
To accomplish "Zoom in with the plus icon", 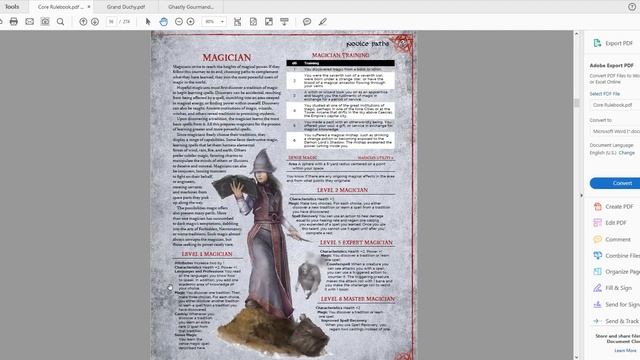I will [191, 22].
